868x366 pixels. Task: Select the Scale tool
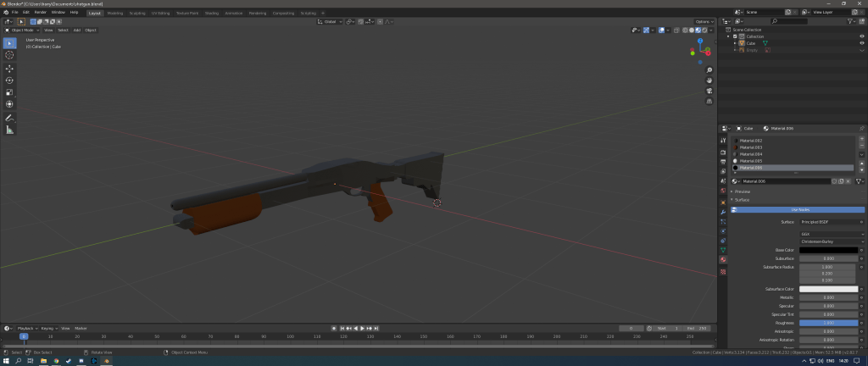click(9, 92)
